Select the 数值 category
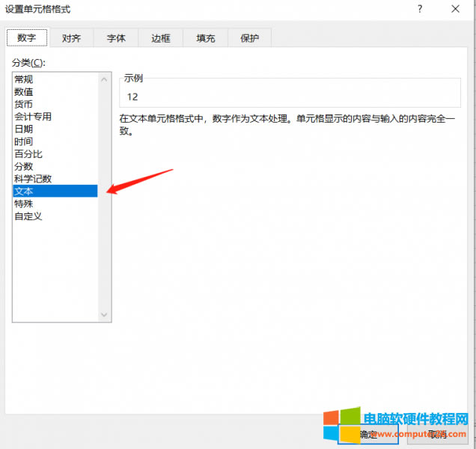Image resolution: width=476 pixels, height=449 pixels. 24,91
